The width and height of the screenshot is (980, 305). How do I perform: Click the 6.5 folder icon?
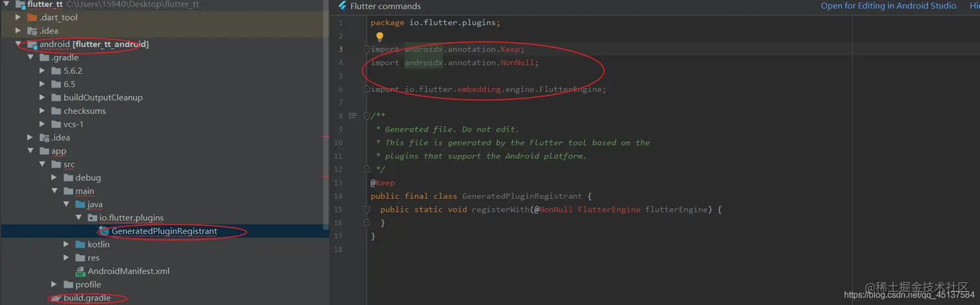(x=56, y=84)
